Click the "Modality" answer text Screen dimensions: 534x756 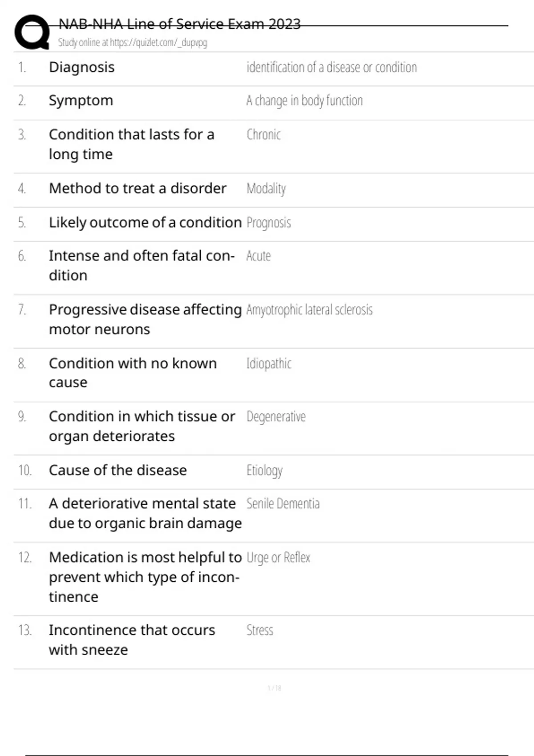coord(266,189)
